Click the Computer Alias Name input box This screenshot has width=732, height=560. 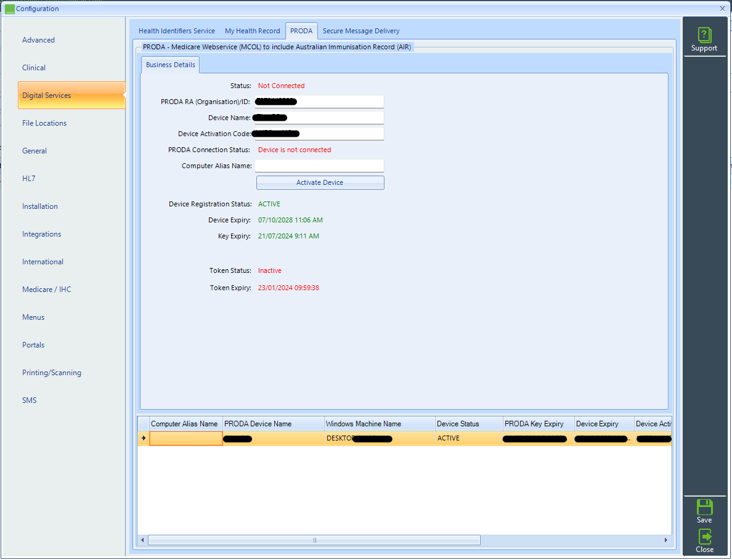pos(319,166)
